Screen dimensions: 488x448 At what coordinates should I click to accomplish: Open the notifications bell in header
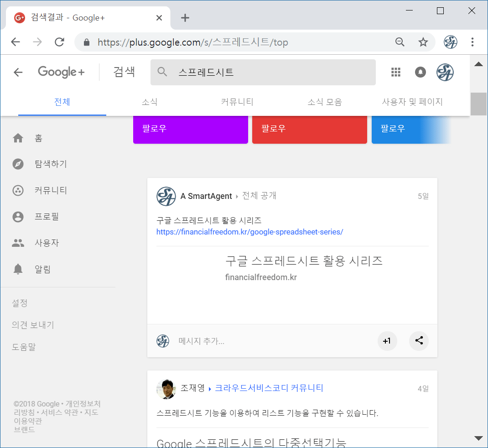click(x=420, y=72)
